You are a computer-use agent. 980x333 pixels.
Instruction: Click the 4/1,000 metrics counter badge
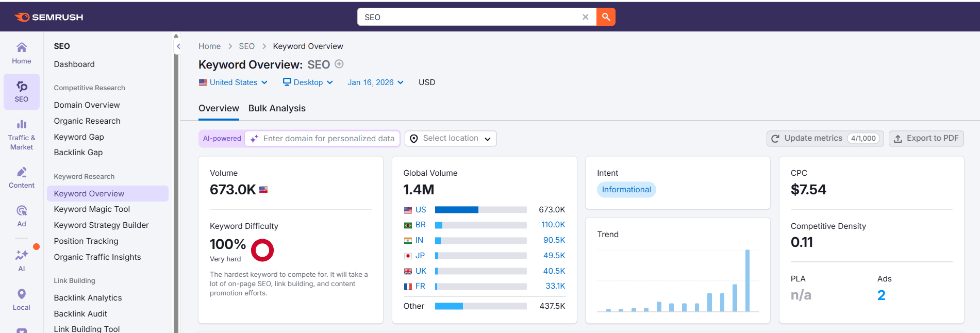[863, 139]
